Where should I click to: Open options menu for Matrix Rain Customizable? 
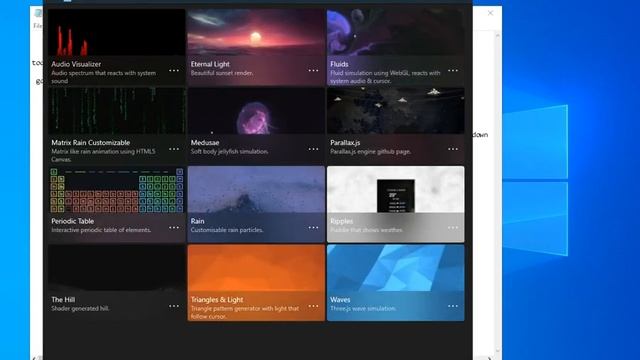click(x=174, y=149)
